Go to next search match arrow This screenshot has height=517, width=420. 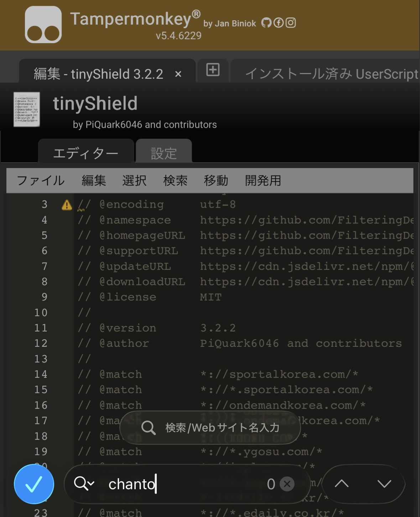(x=384, y=484)
